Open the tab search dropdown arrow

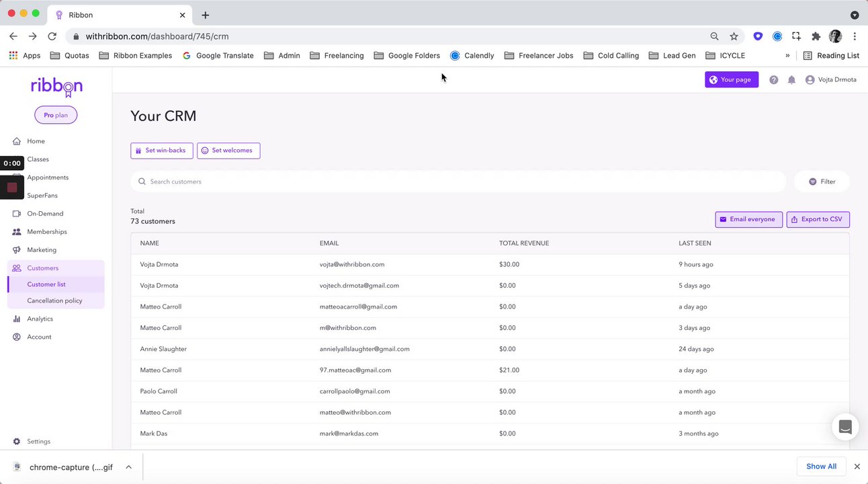(x=855, y=15)
